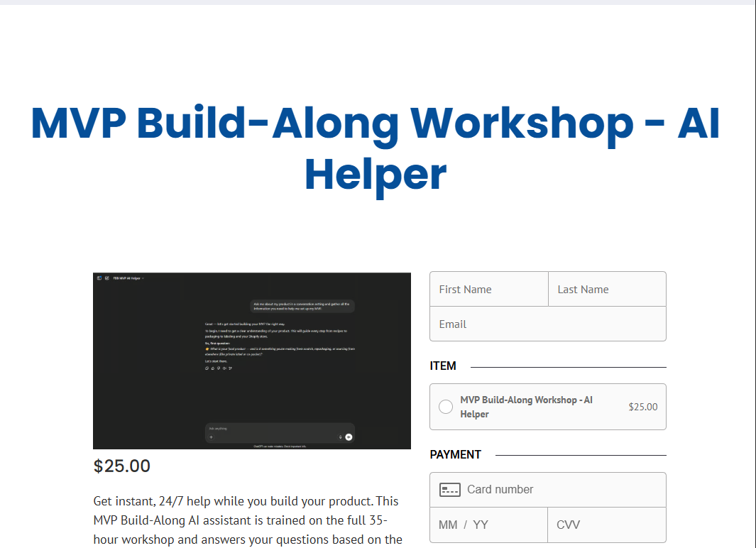
Task: Open the FBB MVP AI Helper model dropdown
Action: point(128,278)
